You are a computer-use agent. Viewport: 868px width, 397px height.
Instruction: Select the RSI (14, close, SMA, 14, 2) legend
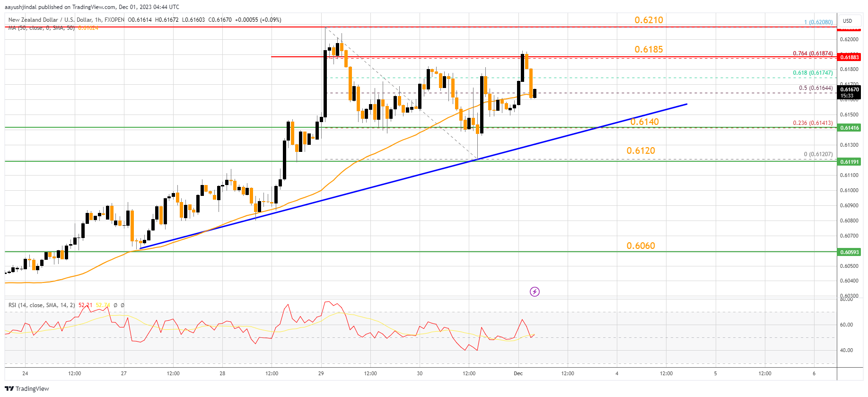coord(42,305)
